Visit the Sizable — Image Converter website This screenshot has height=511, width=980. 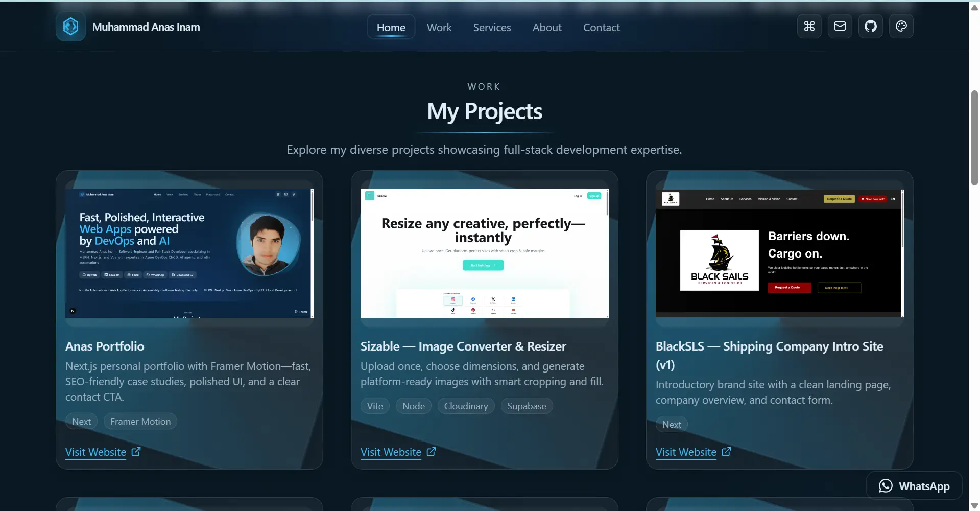click(x=390, y=452)
